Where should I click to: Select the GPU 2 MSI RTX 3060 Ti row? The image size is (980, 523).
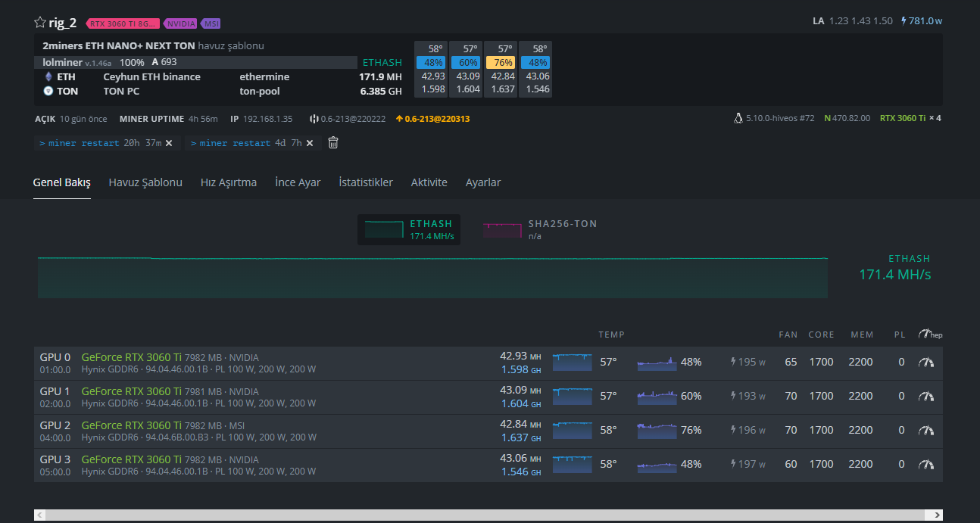(488, 431)
